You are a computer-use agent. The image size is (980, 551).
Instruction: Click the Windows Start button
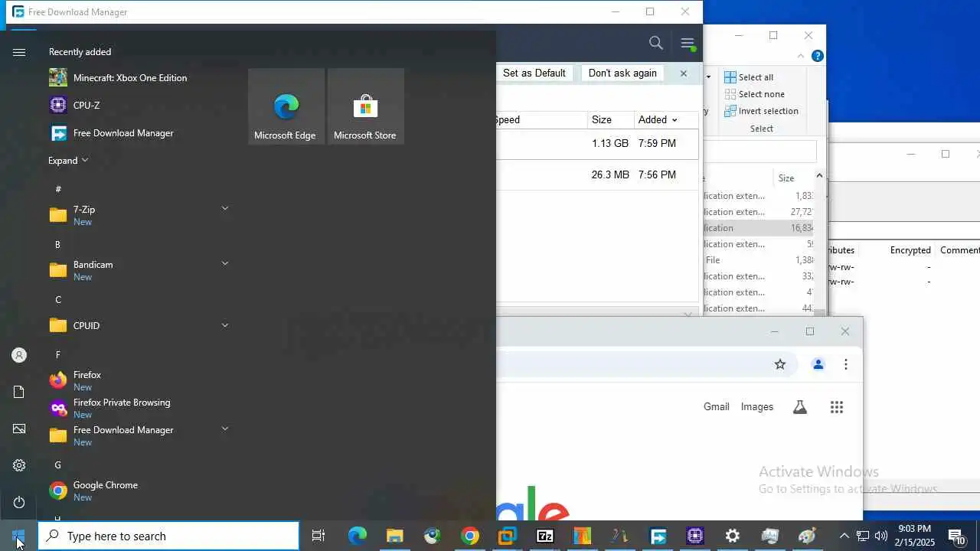pyautogui.click(x=18, y=536)
